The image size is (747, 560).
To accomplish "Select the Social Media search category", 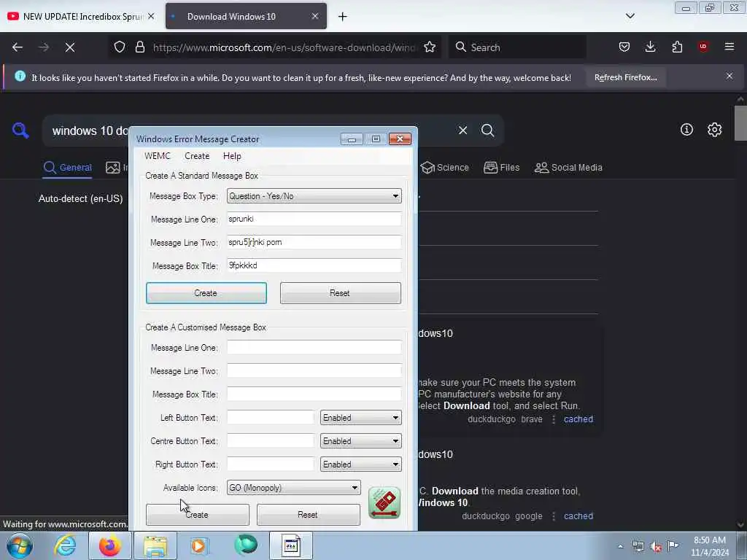I will (568, 168).
